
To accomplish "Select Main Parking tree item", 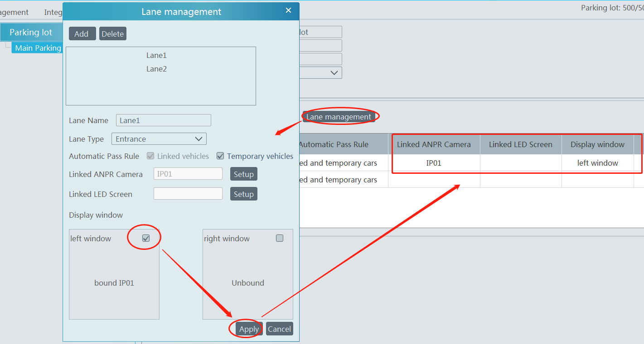I will point(38,48).
